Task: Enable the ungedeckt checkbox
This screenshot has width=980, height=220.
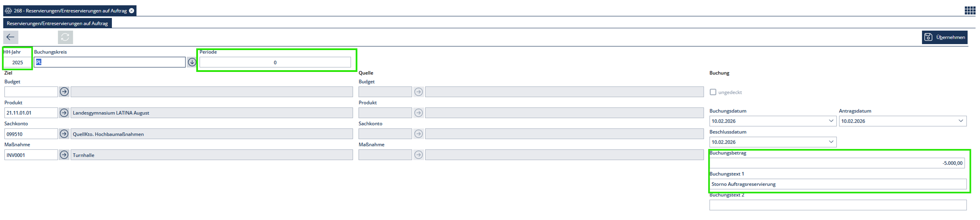Action: tap(713, 92)
